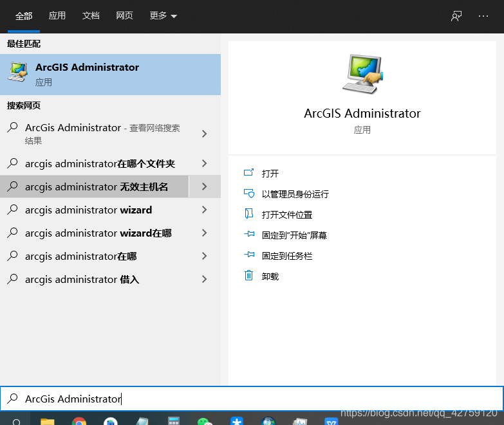Screen dimensions: 504x425
Task: Click 打开 to launch the app
Action: [270, 174]
